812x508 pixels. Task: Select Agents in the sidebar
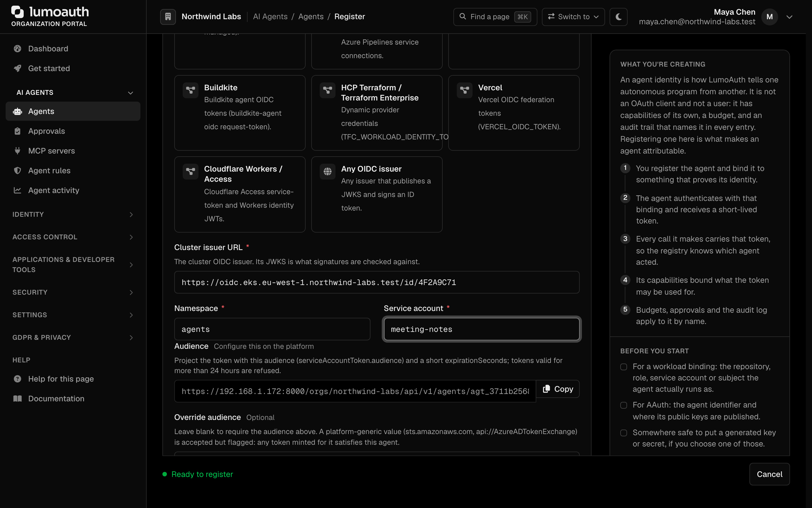tap(73, 111)
